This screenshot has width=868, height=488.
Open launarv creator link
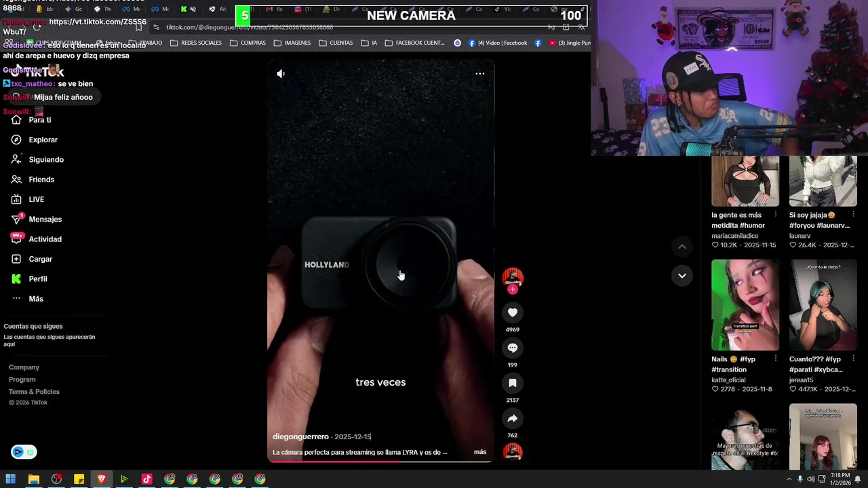pyautogui.click(x=800, y=236)
